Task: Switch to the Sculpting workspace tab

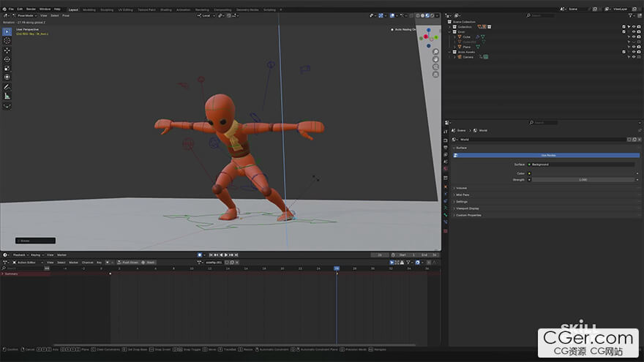Action: point(107,10)
